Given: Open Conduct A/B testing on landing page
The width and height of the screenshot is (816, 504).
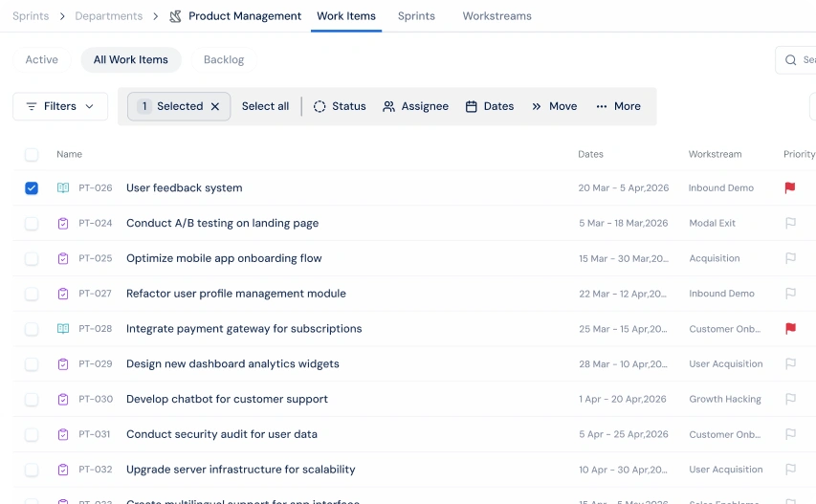Looking at the screenshot, I should pos(222,223).
